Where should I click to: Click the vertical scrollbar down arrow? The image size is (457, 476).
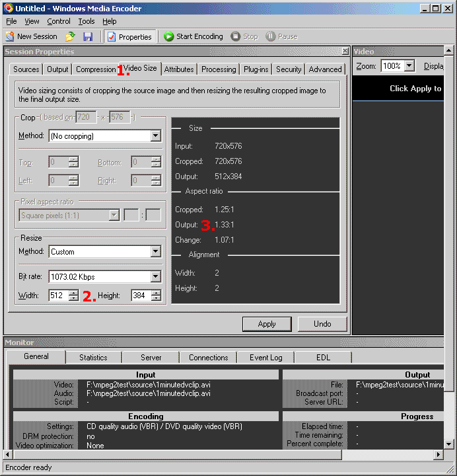coord(448,444)
